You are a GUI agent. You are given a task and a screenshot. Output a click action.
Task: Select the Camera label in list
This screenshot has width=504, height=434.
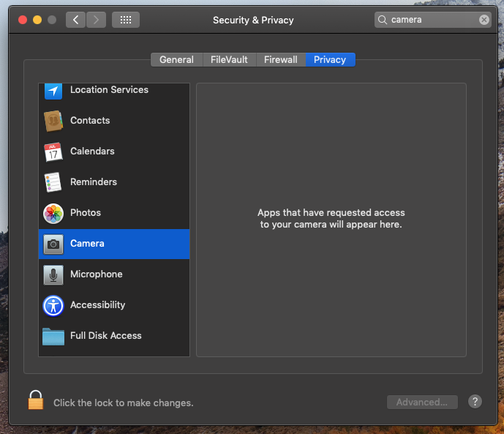point(87,244)
